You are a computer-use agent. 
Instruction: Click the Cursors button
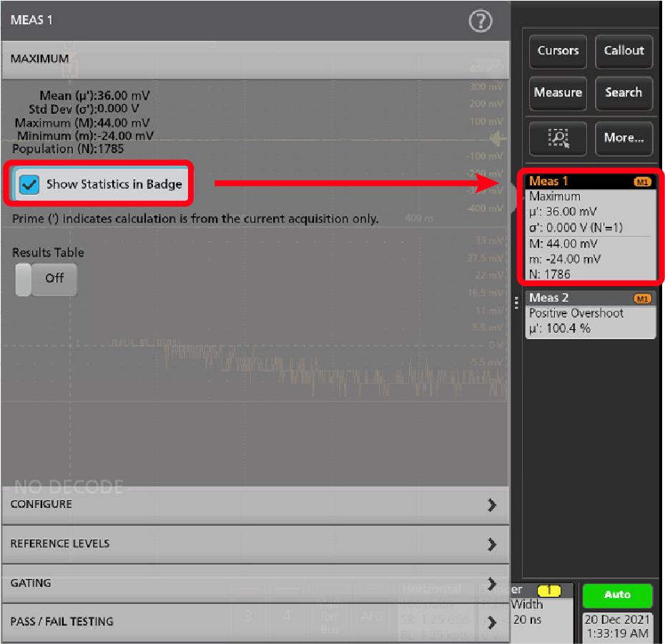click(558, 52)
